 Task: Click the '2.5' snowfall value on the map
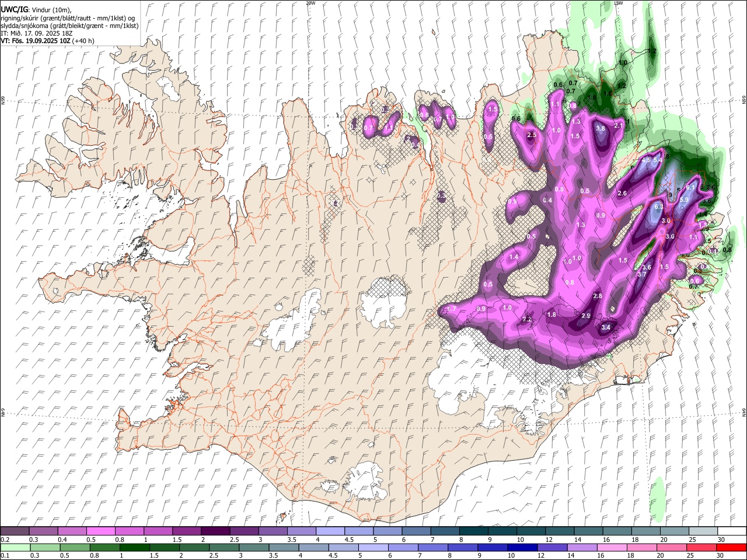[x=532, y=135]
